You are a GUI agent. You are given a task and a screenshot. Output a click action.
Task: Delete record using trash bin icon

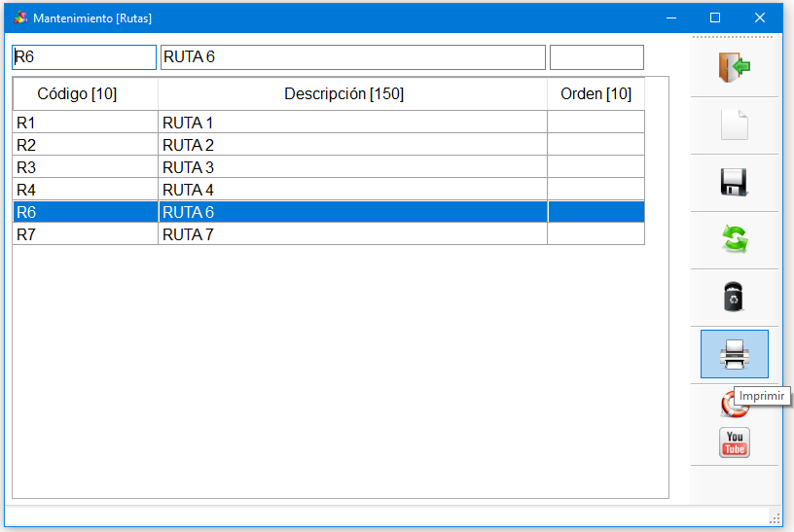[x=734, y=297]
